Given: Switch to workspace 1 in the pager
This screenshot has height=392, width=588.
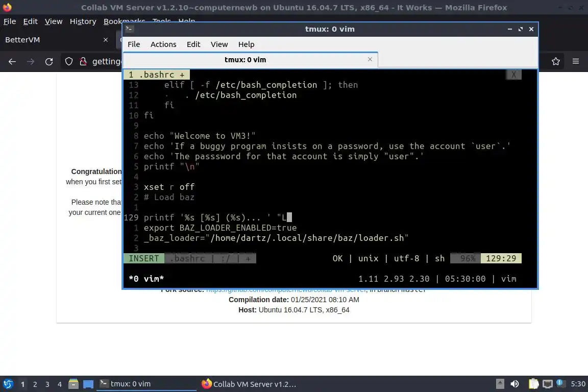Looking at the screenshot, I should [x=23, y=384].
